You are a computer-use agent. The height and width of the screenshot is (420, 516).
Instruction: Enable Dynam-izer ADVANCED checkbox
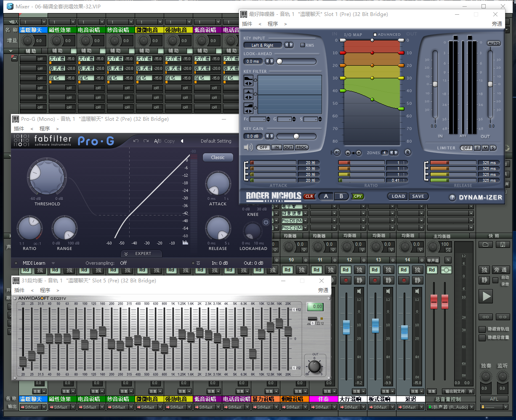pos(375,35)
